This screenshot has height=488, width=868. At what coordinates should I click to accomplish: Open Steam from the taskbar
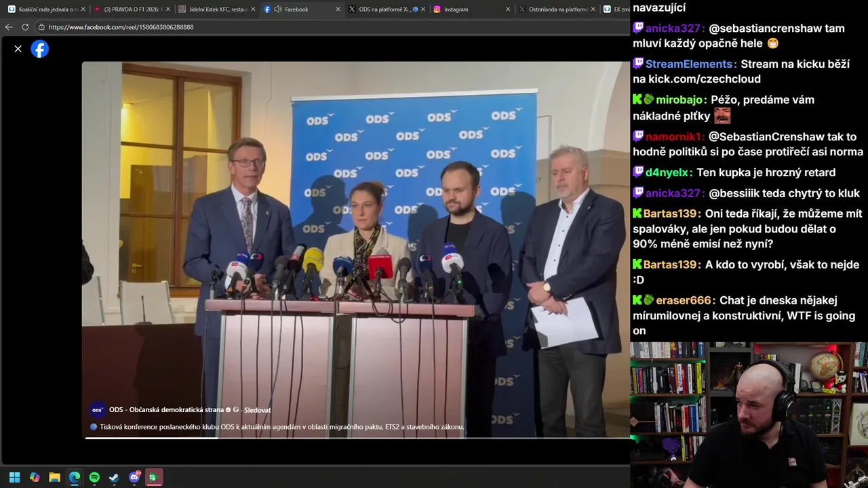point(114,477)
